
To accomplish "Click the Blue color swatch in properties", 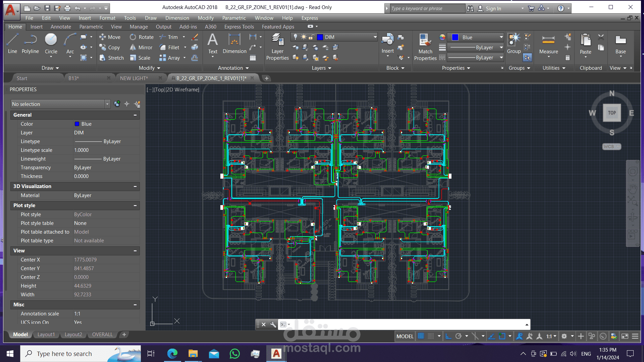I will (x=77, y=124).
